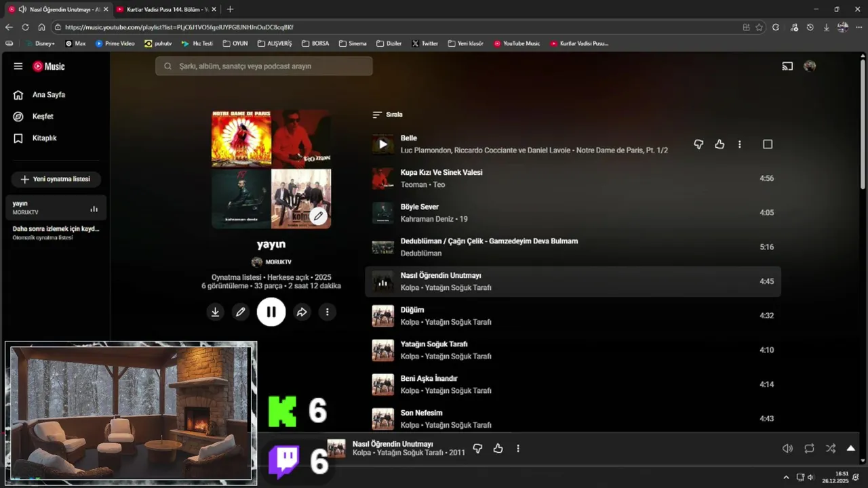868x488 pixels.
Task: Like the song Belle
Action: click(719, 144)
